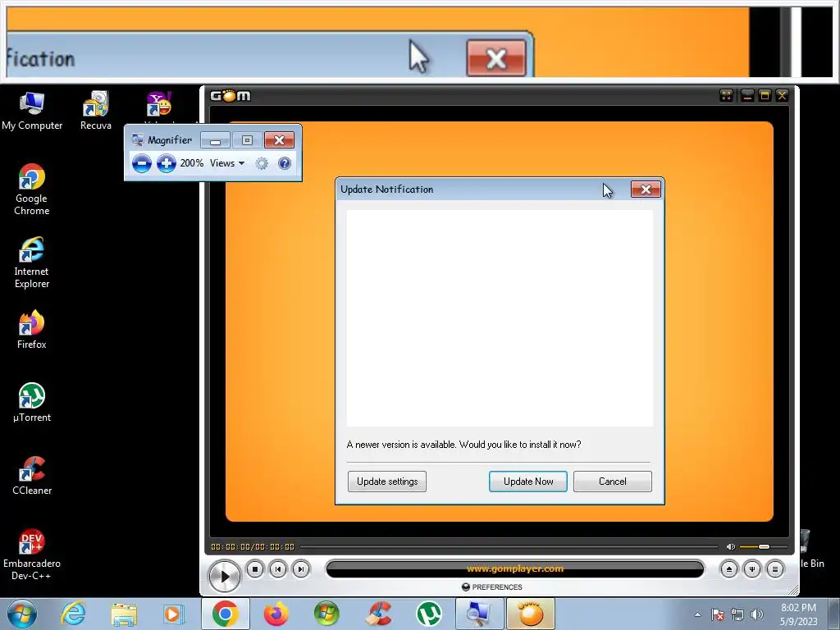This screenshot has height=630, width=840.
Task: Click the GOM logo menu
Action: [x=231, y=96]
